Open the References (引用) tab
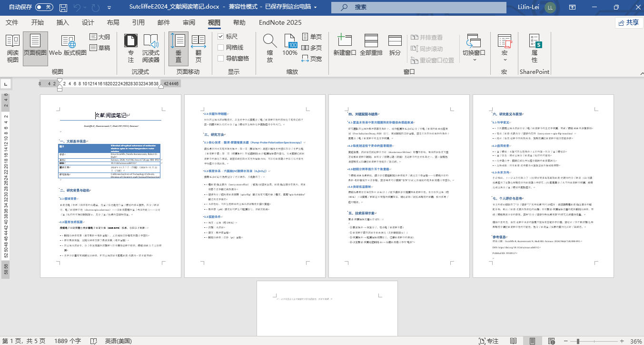Viewport: 644px width, 345px height. [x=139, y=22]
